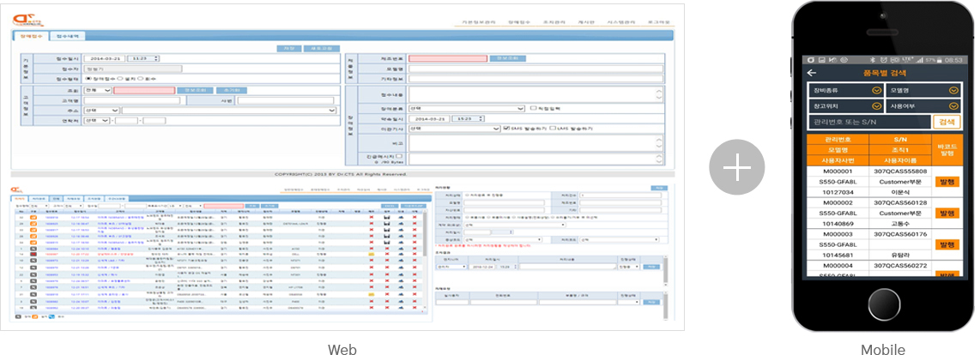Toggle the SMS 발송하기 checkbox
Screen dimensions: 980x355
(x=505, y=129)
